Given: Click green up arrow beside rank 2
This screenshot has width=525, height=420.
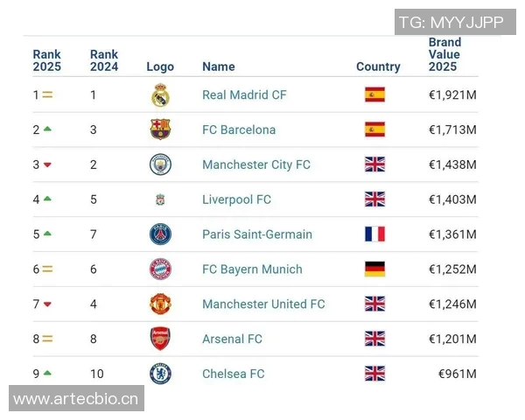Looking at the screenshot, I should pyautogui.click(x=47, y=129).
